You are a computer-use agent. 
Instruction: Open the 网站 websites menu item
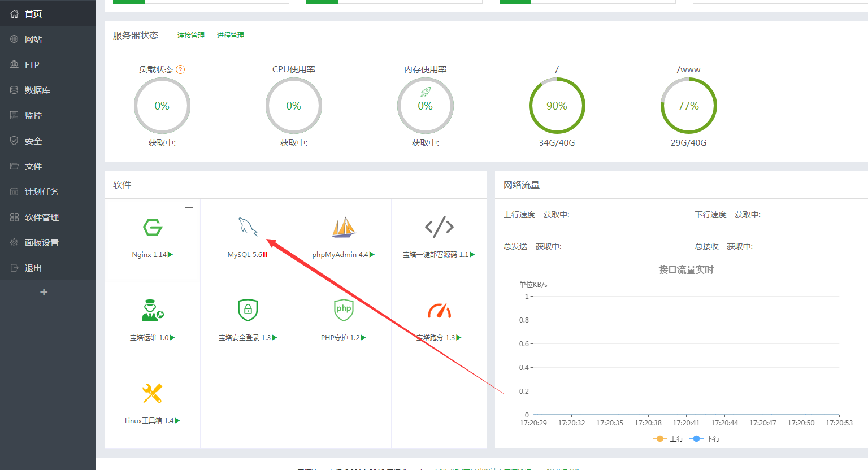(48, 39)
